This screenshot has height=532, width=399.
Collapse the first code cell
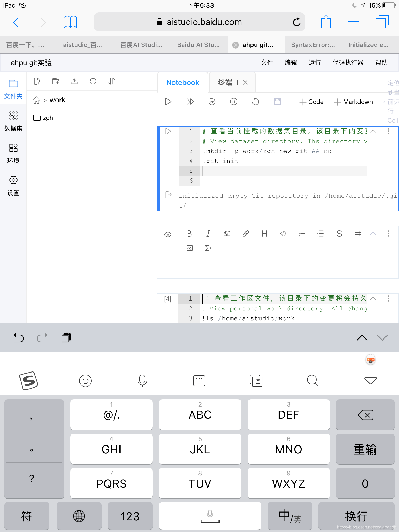[373, 131]
